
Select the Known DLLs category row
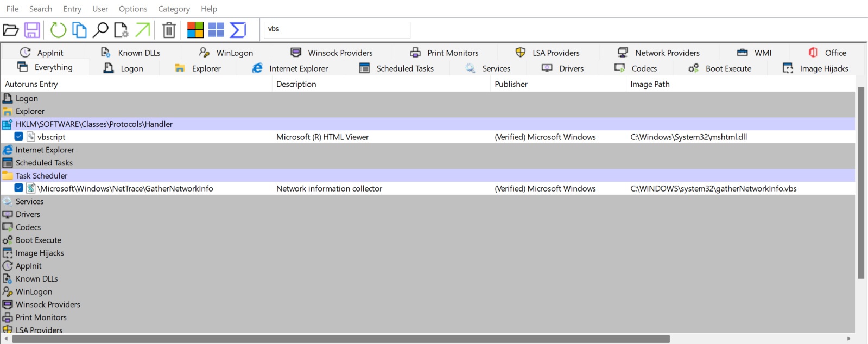tap(428, 278)
